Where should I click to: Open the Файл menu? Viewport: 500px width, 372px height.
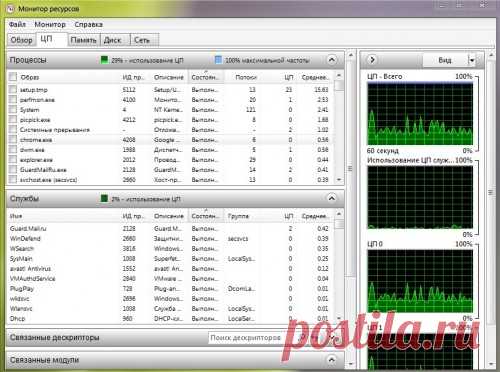tap(17, 24)
